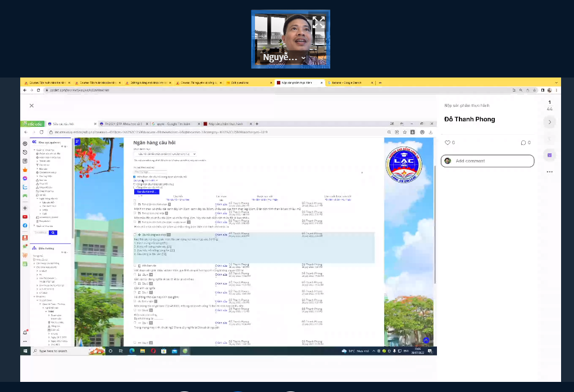Viewport: 574px width, 392px height.
Task: Click the Messenger icon in the browser sidebar
Action: (x=25, y=178)
